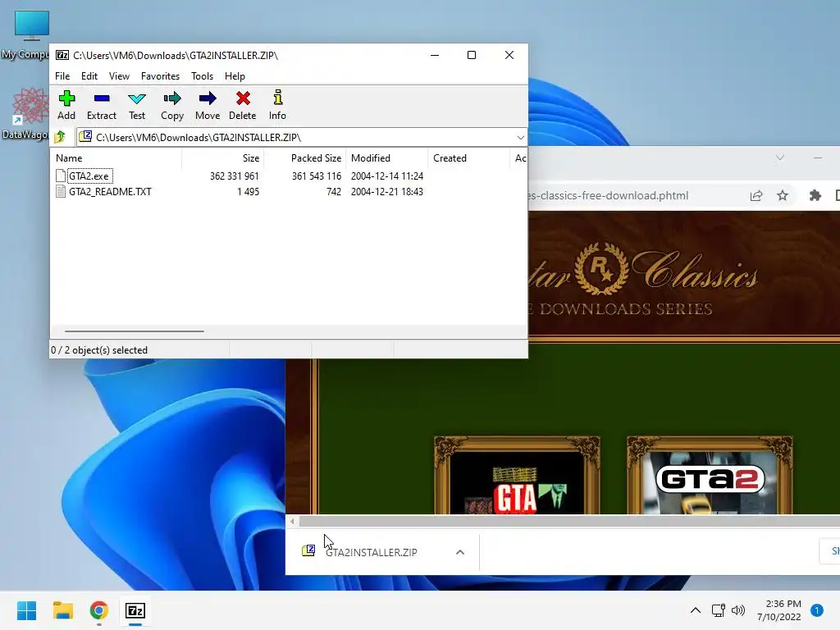The height and width of the screenshot is (630, 840).
Task: Select the GTA2.exe file icon
Action: (61, 176)
